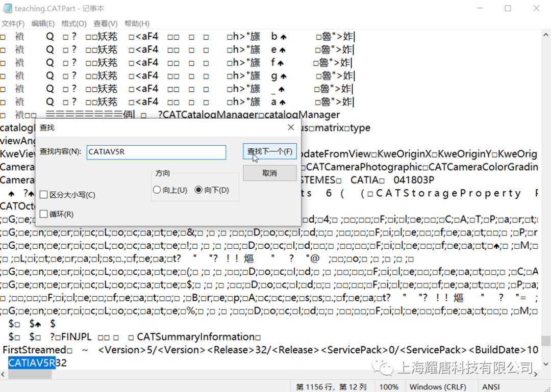The width and height of the screenshot is (551, 392).
Task: Open the 文件(F) menu
Action: click(x=13, y=23)
